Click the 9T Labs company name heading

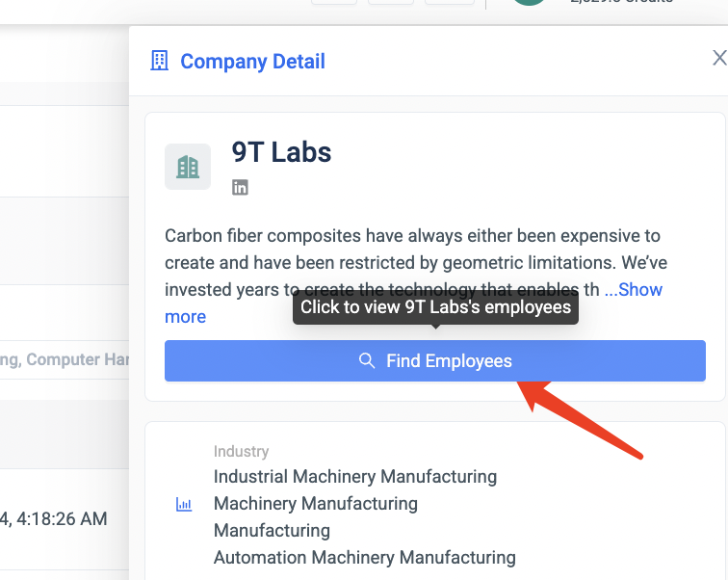click(x=281, y=152)
